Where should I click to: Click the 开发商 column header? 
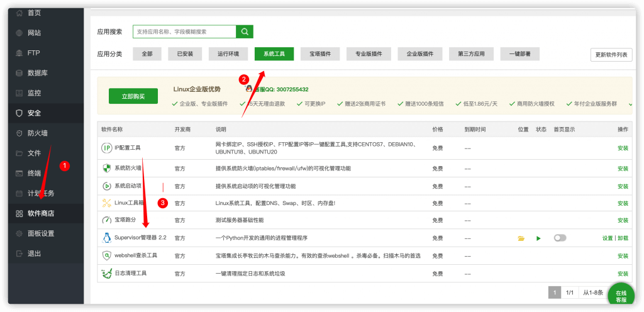pyautogui.click(x=182, y=130)
